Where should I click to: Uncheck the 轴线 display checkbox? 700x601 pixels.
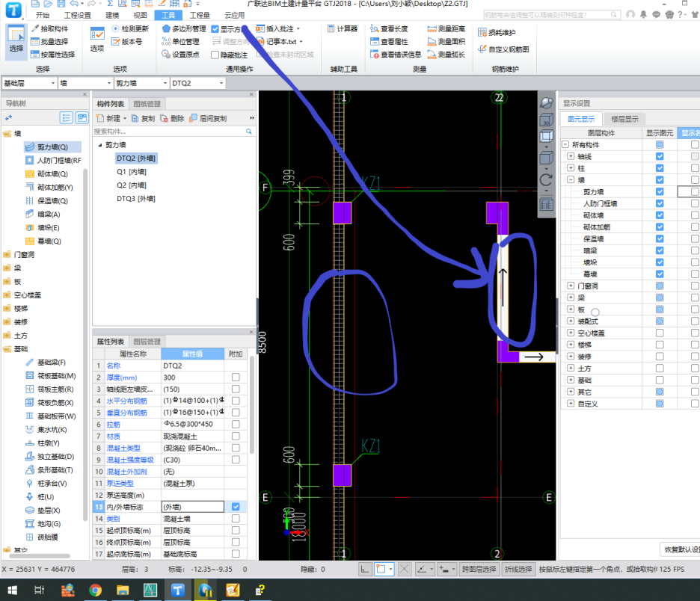pyautogui.click(x=660, y=156)
